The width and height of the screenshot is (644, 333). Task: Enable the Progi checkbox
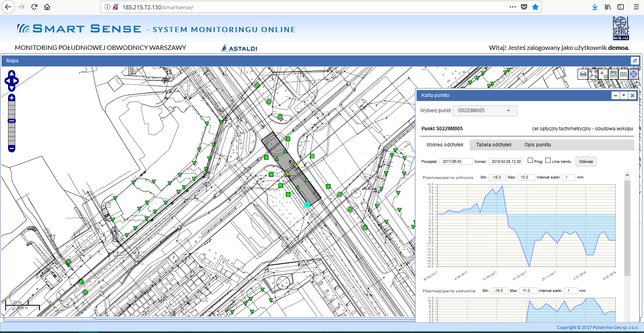(530, 160)
